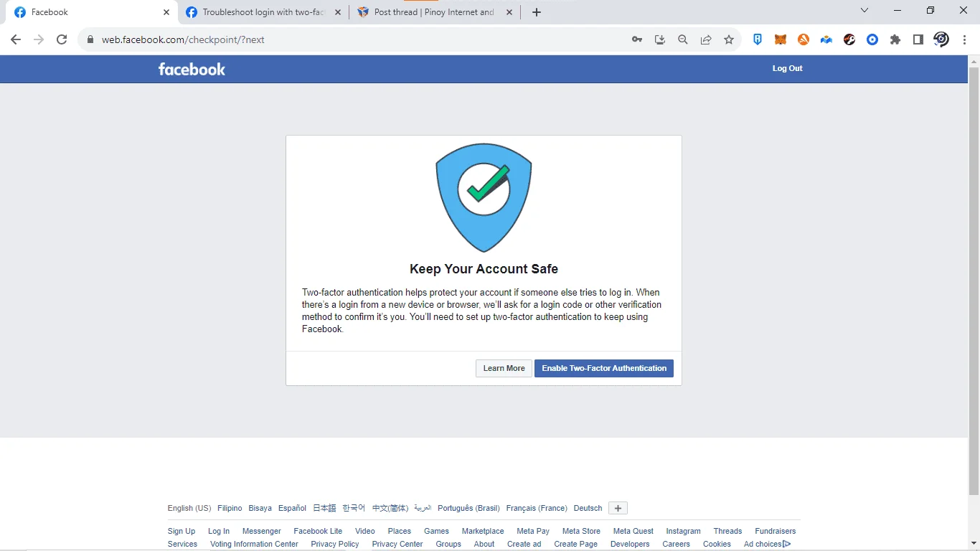Open the Extensions puzzle piece menu
The height and width of the screenshot is (551, 980).
point(895,39)
